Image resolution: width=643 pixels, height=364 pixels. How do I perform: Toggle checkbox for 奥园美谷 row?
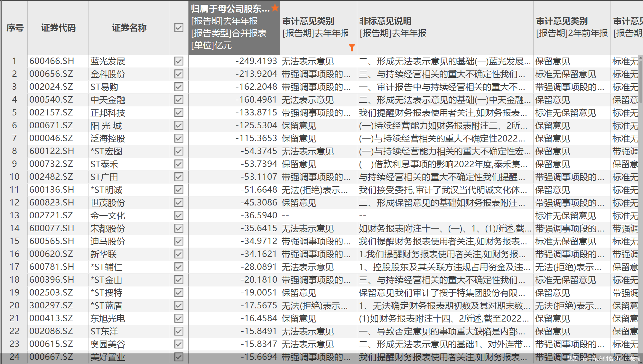coord(179,344)
